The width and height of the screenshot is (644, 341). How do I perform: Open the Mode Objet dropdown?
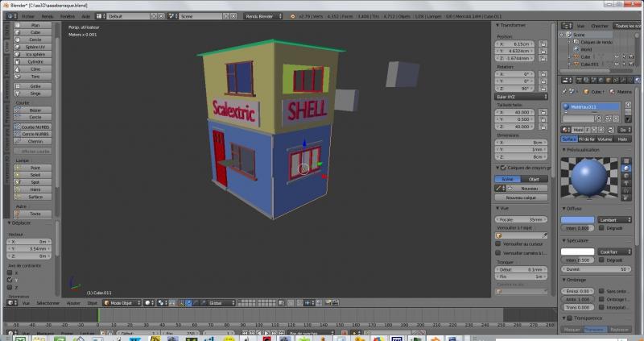point(119,303)
